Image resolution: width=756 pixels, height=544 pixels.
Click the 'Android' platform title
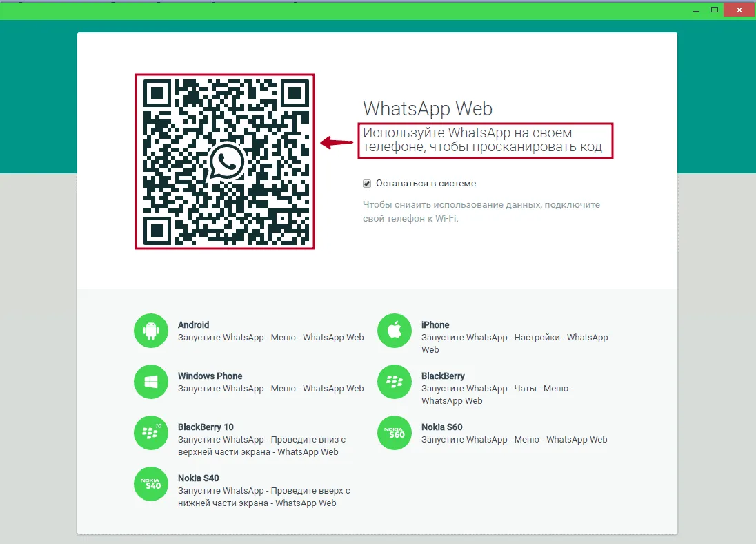193,325
